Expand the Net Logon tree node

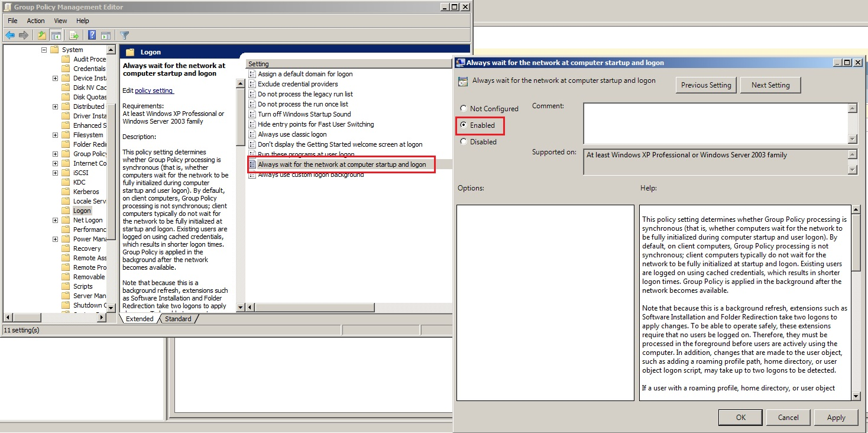tap(55, 220)
